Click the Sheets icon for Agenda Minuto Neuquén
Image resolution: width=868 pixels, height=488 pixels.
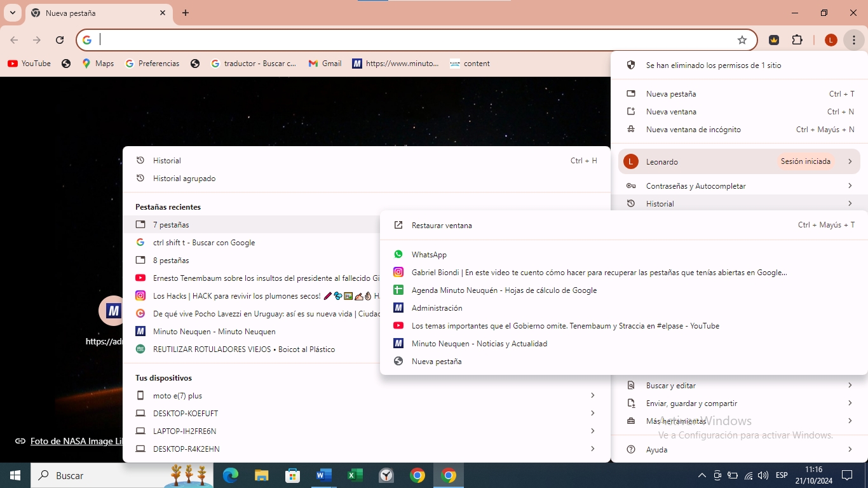point(398,290)
